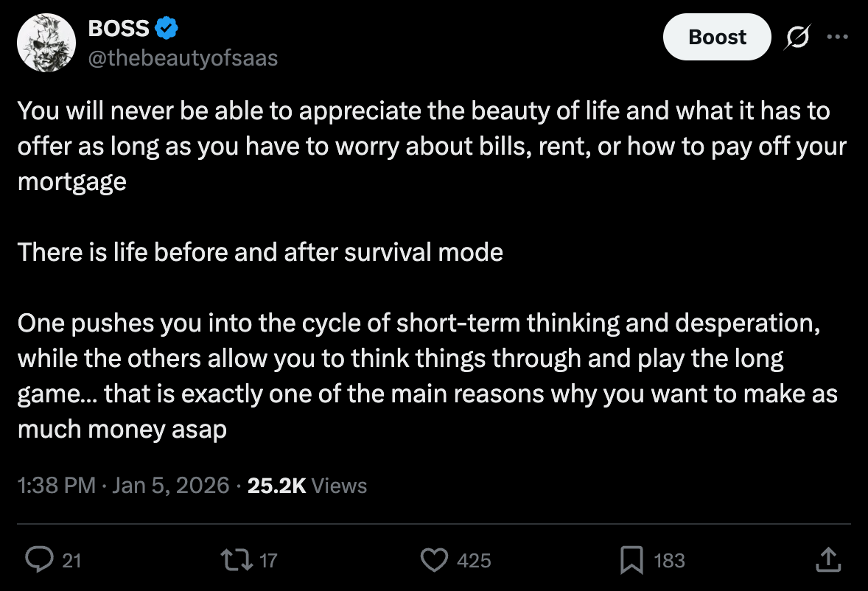Repost the tweet using the retweet icon
The width and height of the screenshot is (868, 591).
237,559
